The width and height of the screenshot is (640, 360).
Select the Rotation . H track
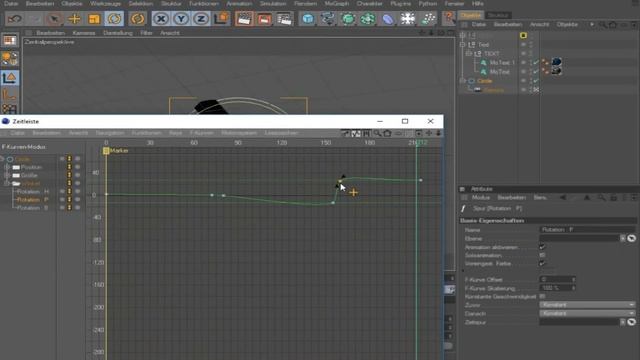(x=33, y=191)
